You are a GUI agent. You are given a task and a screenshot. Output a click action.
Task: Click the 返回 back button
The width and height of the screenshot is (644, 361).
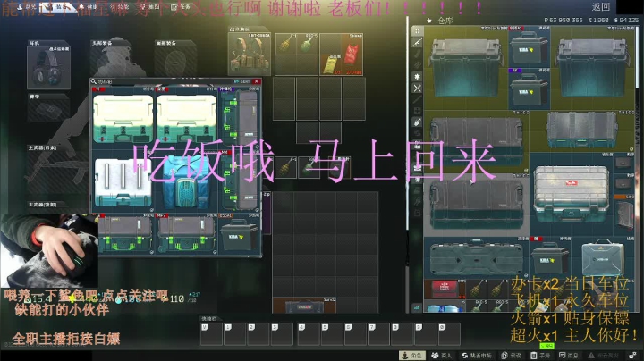(x=600, y=6)
